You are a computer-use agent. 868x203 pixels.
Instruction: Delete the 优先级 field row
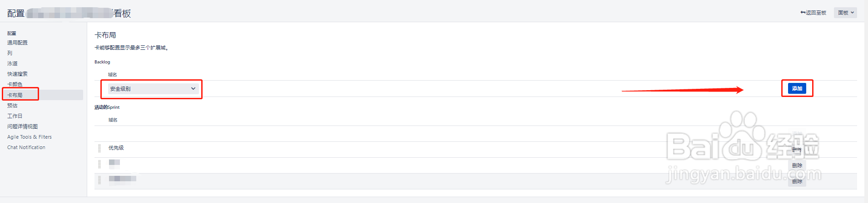(797, 150)
